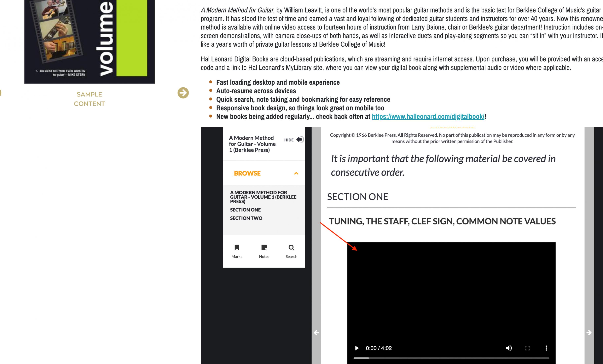
Task: Click the SAMPLE CONTENT label link
Action: 89,99
